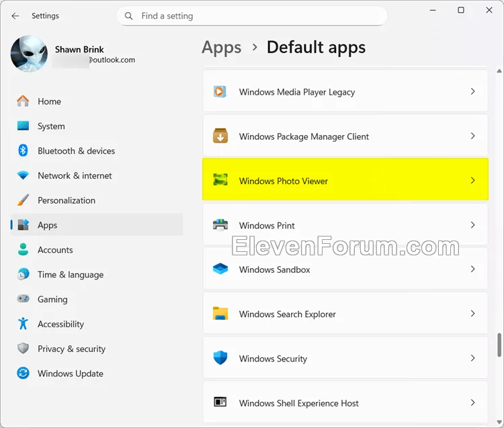Open the System settings page
The width and height of the screenshot is (504, 428).
pyautogui.click(x=97, y=126)
